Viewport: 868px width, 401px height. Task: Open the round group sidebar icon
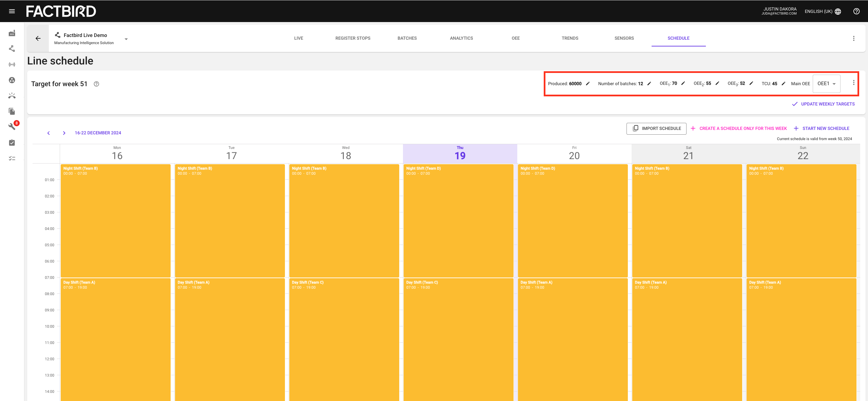(x=12, y=80)
